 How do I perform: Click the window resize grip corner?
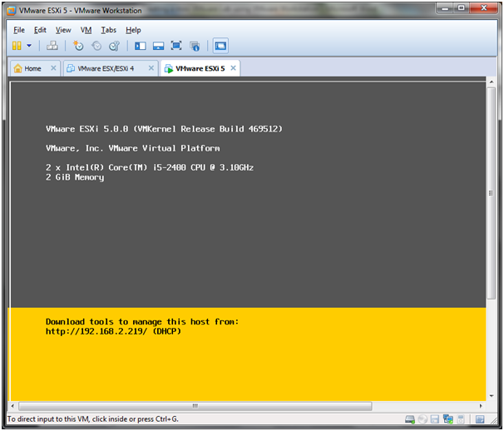(493, 419)
